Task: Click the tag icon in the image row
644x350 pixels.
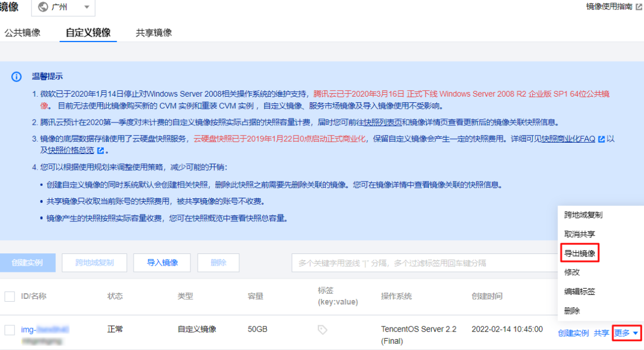Action: pyautogui.click(x=322, y=329)
